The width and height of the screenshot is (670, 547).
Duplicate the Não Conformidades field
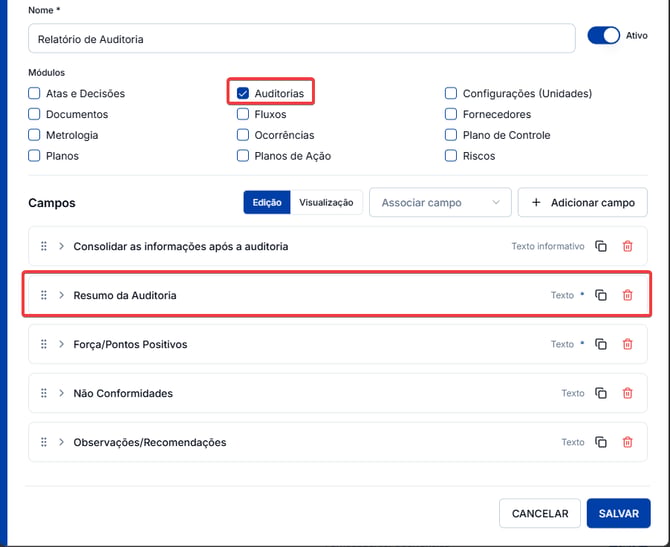click(601, 393)
